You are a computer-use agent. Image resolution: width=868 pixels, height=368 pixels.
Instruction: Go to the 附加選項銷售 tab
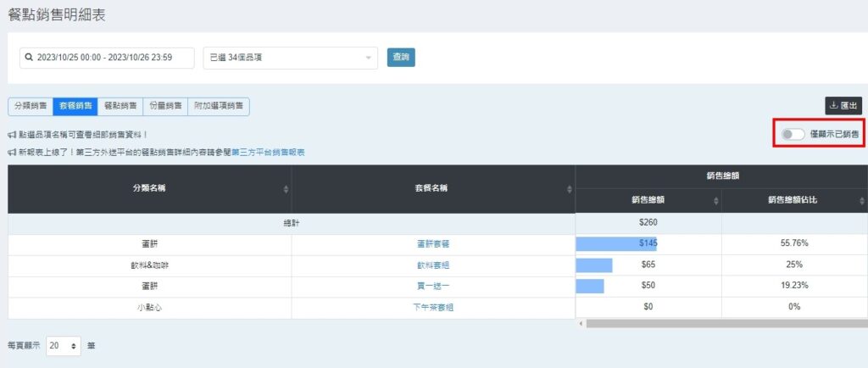coord(218,106)
